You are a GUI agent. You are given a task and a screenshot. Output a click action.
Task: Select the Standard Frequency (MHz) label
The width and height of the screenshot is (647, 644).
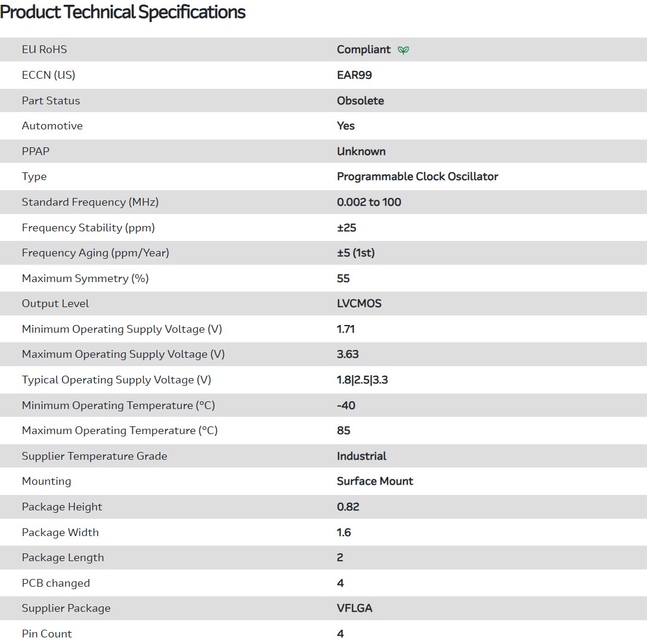(x=90, y=202)
